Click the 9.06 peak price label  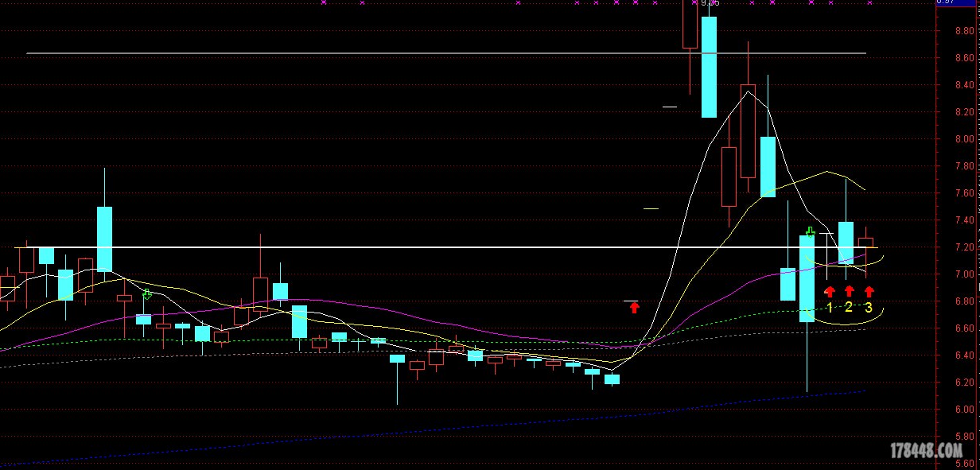pos(710,4)
